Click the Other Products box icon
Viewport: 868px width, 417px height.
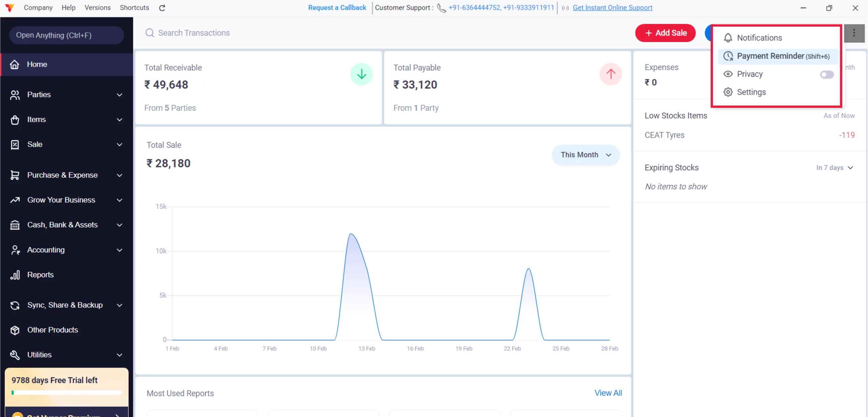(x=15, y=330)
